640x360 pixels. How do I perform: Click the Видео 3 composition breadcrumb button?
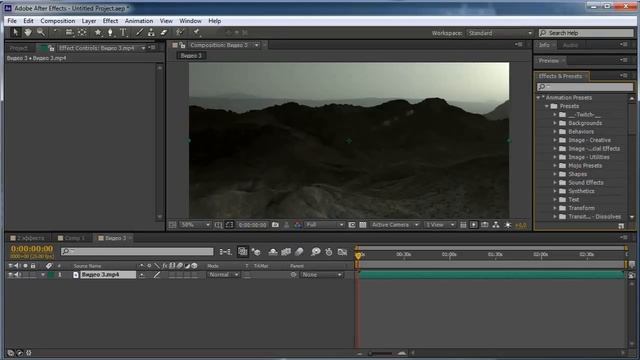pos(191,56)
